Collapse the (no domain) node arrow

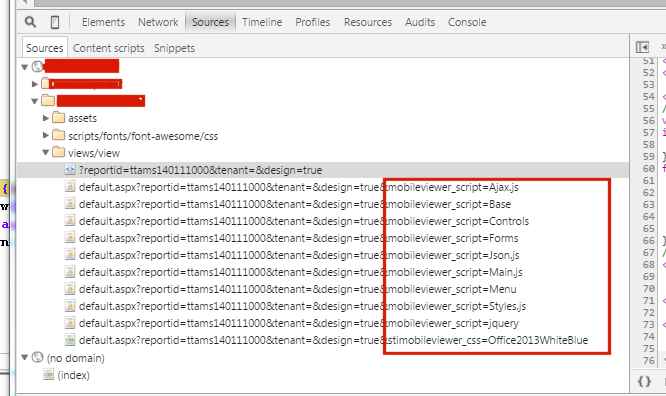point(25,358)
